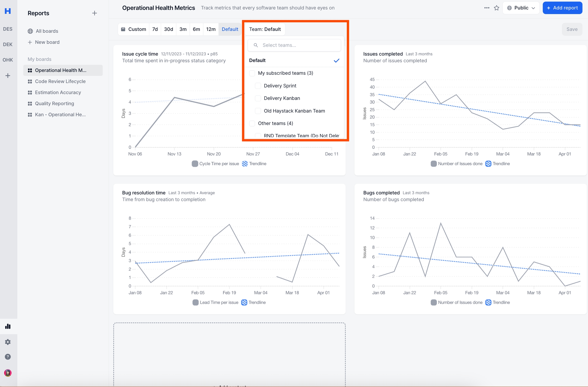Image resolution: width=588 pixels, height=387 pixels.
Task: Check the RND Template Team checkbox
Action: tap(258, 135)
